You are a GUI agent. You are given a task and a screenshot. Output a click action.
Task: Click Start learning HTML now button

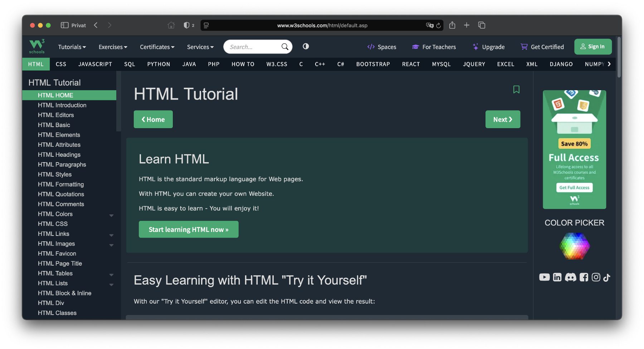[x=189, y=229]
